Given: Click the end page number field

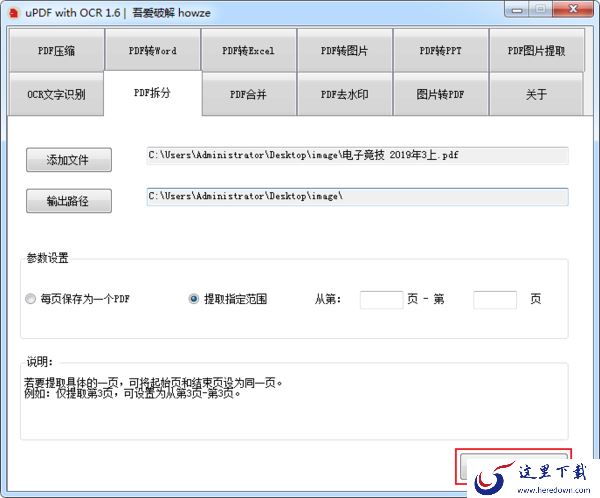Looking at the screenshot, I should point(495,299).
